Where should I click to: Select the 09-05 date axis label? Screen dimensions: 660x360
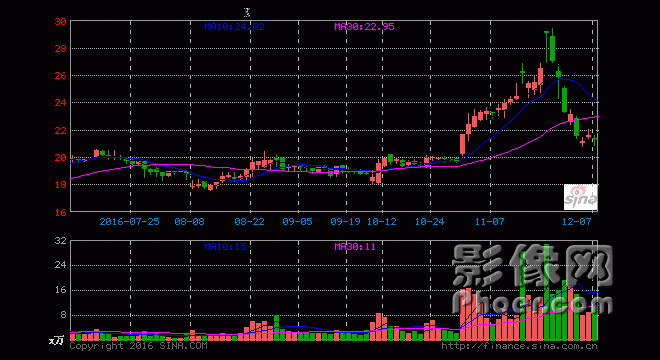coord(298,221)
